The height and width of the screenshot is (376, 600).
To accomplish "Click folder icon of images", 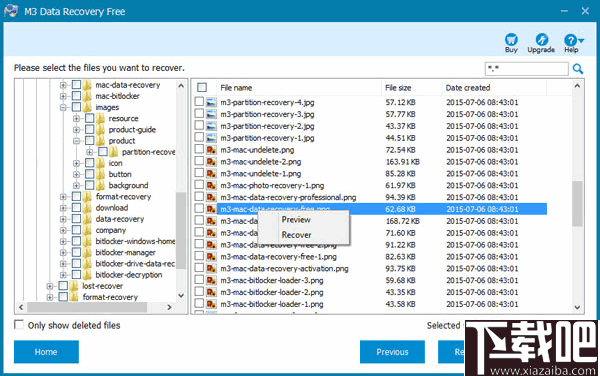I will [x=88, y=107].
